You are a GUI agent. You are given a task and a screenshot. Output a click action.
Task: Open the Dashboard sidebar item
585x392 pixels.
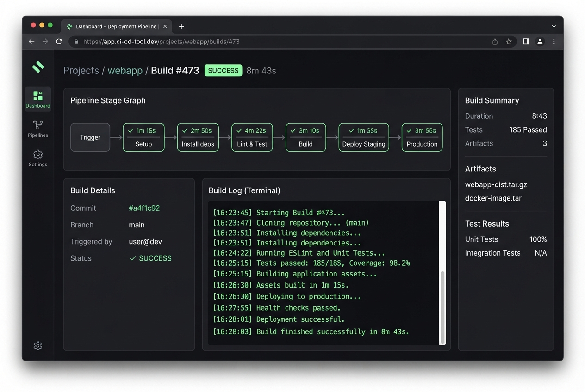tap(38, 99)
